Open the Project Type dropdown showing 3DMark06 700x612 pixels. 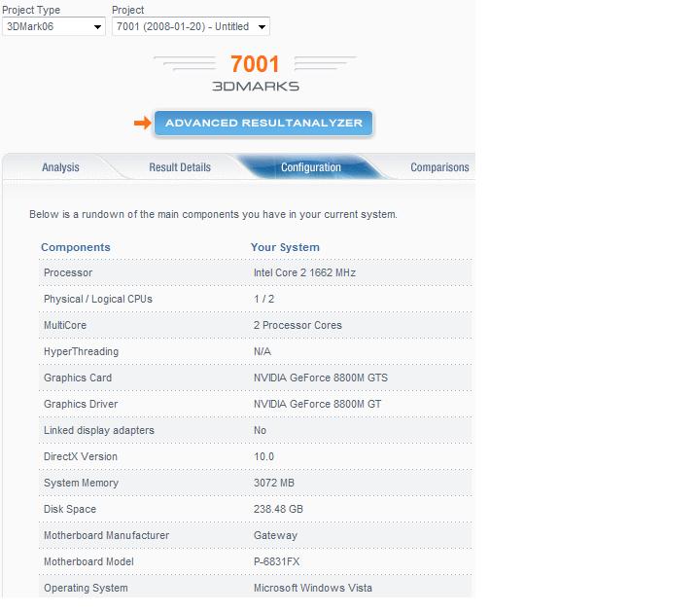pyautogui.click(x=53, y=26)
